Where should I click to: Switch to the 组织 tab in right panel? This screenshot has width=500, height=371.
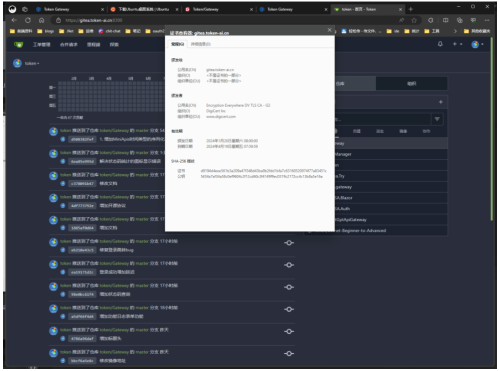411,84
